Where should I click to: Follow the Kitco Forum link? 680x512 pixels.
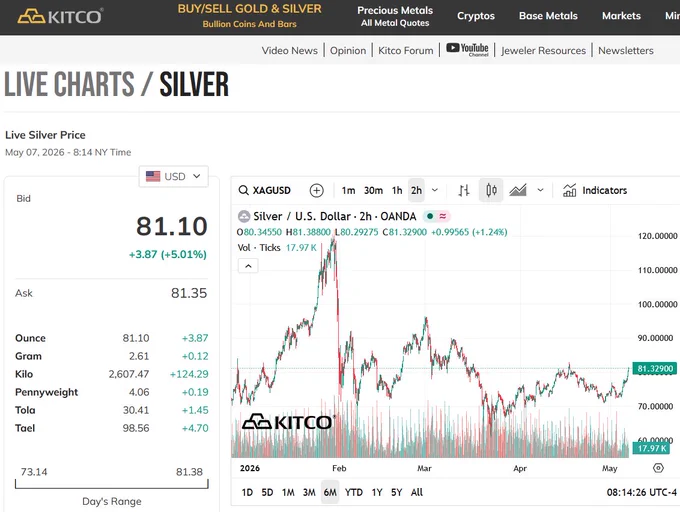(x=405, y=50)
